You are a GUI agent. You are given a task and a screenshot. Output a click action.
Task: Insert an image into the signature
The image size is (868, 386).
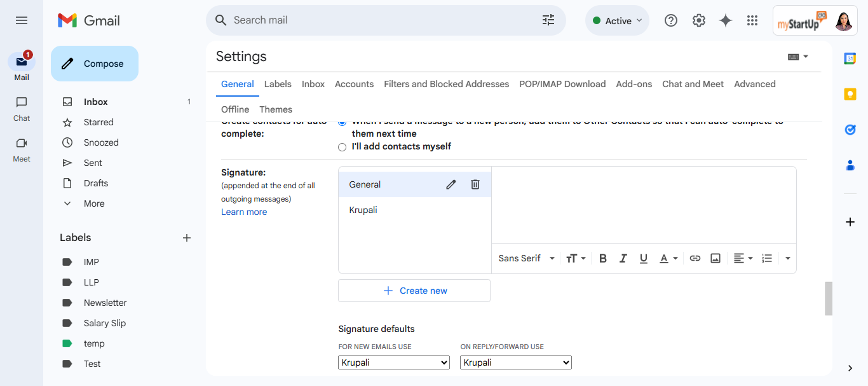pyautogui.click(x=715, y=258)
